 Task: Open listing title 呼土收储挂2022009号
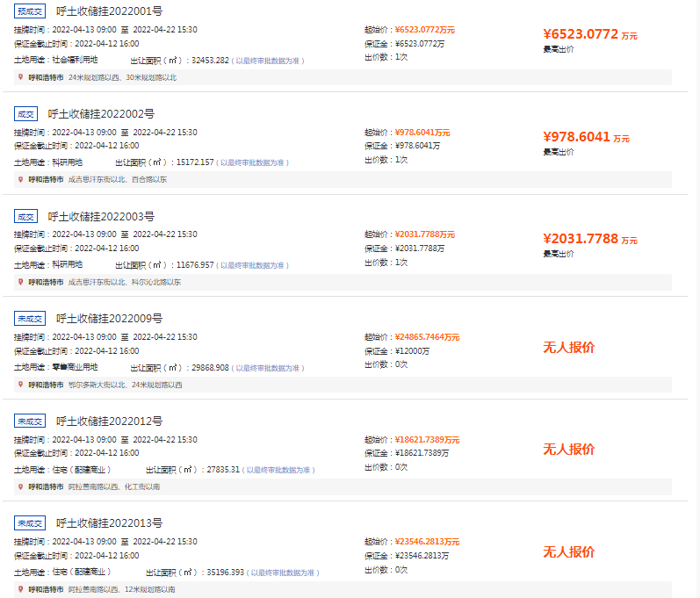coord(109,319)
